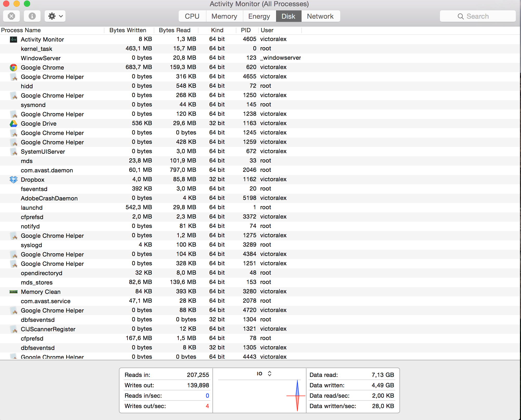Click the IO activity graph spike

coord(297,396)
